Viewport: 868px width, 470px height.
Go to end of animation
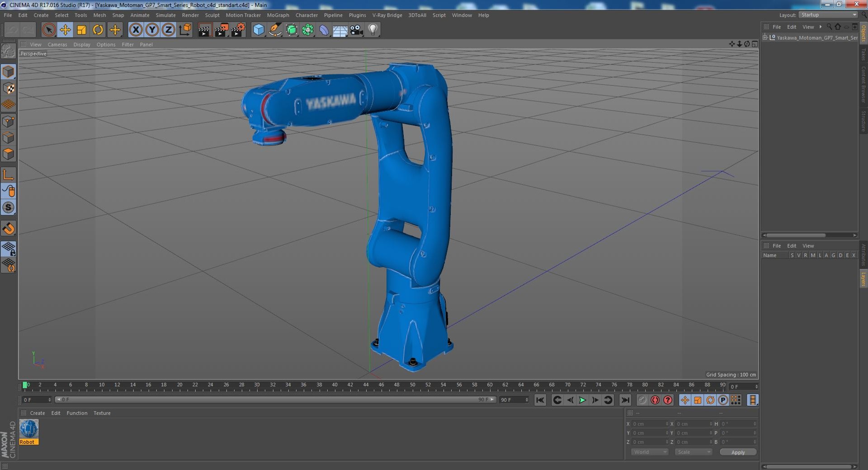point(625,400)
